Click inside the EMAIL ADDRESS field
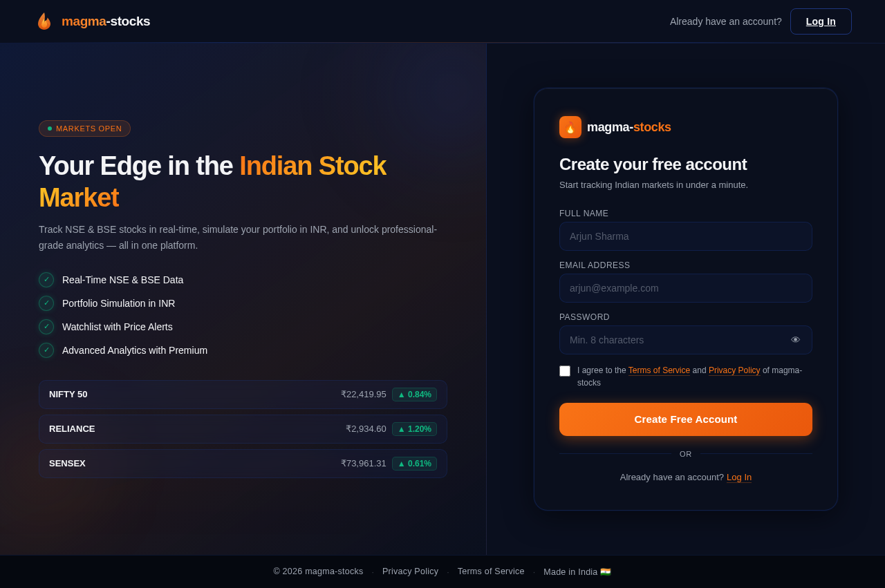Screen dimensions: 885x588 click(x=686, y=287)
